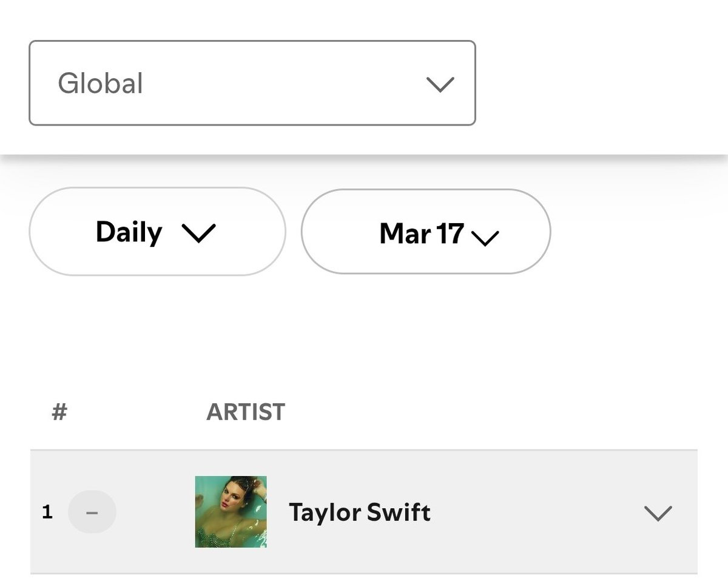The width and height of the screenshot is (728, 584).
Task: Click the dash position-unchanged indicator
Action: point(92,513)
